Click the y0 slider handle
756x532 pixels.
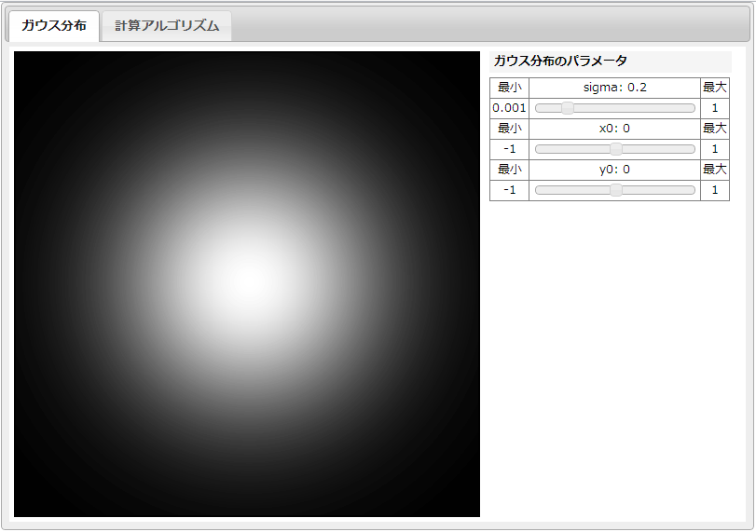[x=615, y=190]
